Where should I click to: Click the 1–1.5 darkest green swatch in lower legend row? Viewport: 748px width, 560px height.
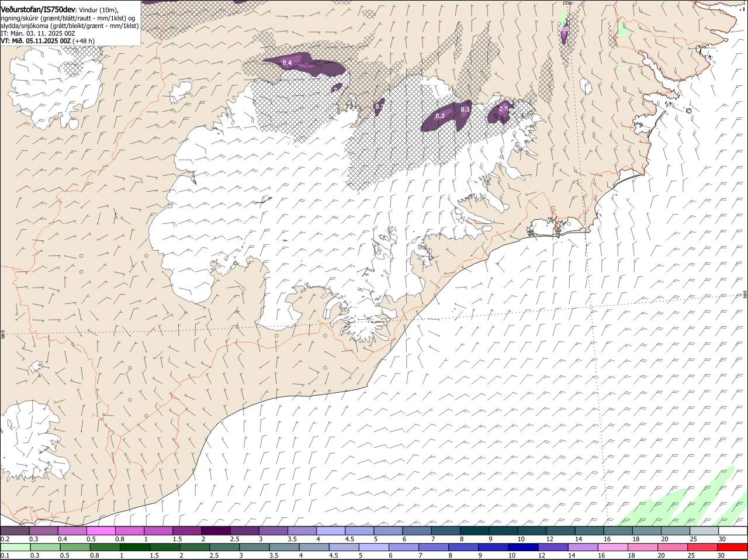[x=134, y=548]
